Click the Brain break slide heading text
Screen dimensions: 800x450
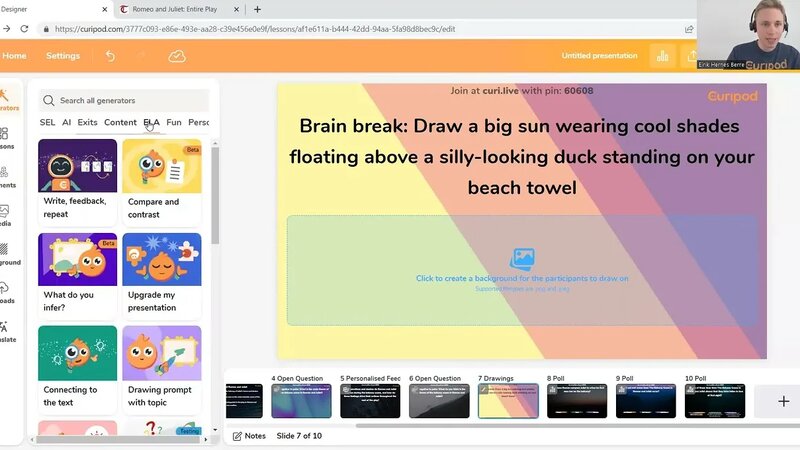522,157
